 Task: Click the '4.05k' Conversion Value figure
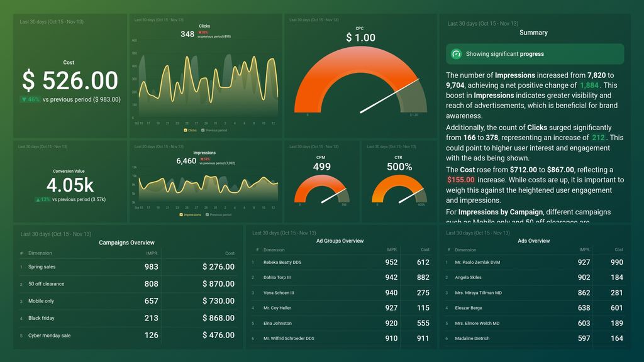(x=70, y=185)
